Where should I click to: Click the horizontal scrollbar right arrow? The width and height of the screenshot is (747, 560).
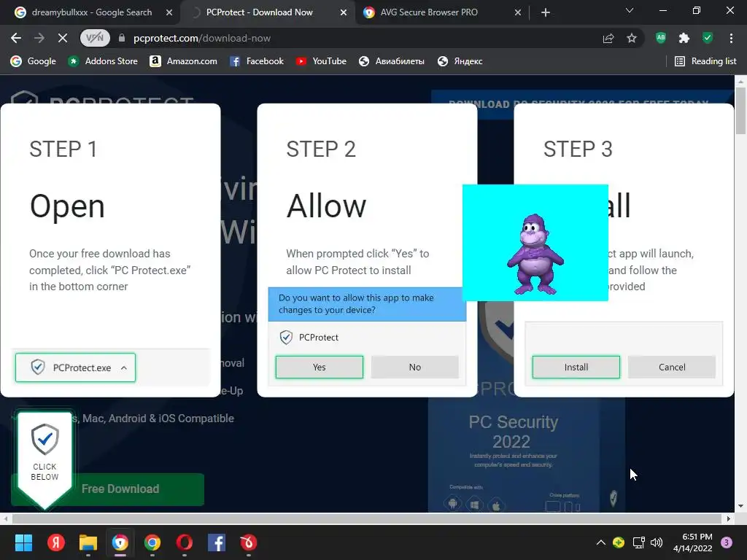click(729, 518)
